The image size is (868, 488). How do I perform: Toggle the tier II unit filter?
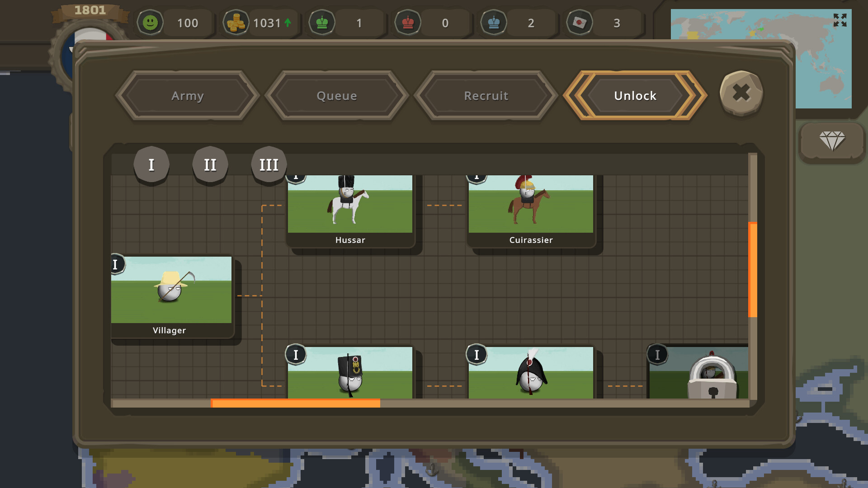210,164
